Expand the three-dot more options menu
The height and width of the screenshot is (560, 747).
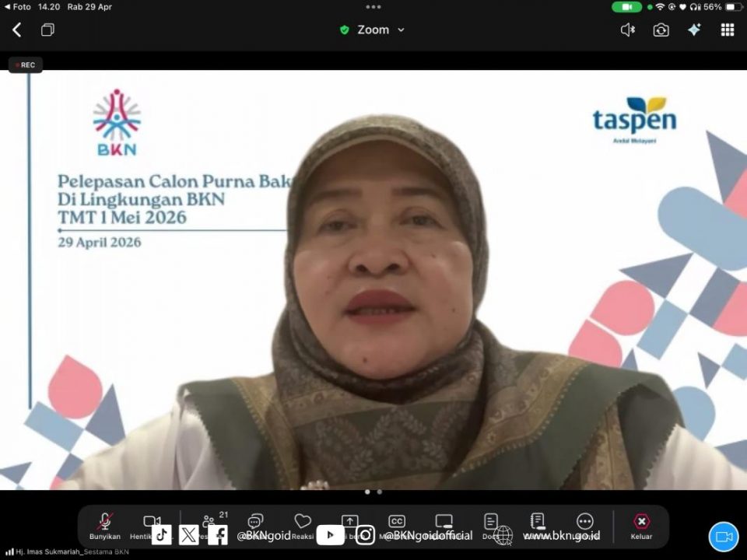pyautogui.click(x=585, y=522)
